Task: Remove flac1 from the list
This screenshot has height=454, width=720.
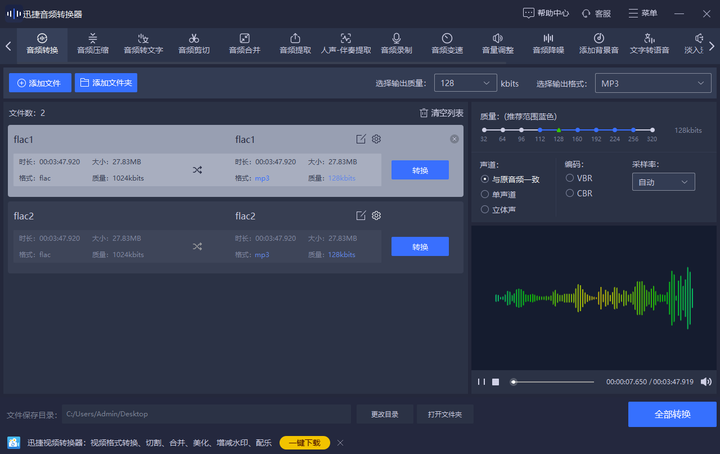Action: pos(454,139)
